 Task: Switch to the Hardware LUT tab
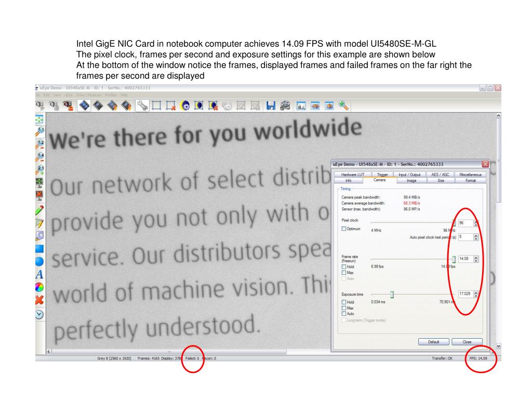tap(353, 175)
